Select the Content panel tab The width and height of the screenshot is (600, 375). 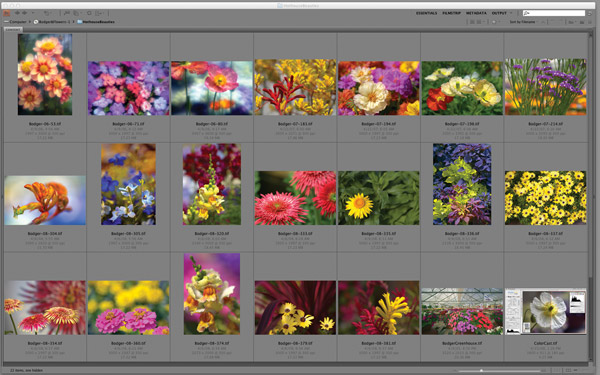13,29
